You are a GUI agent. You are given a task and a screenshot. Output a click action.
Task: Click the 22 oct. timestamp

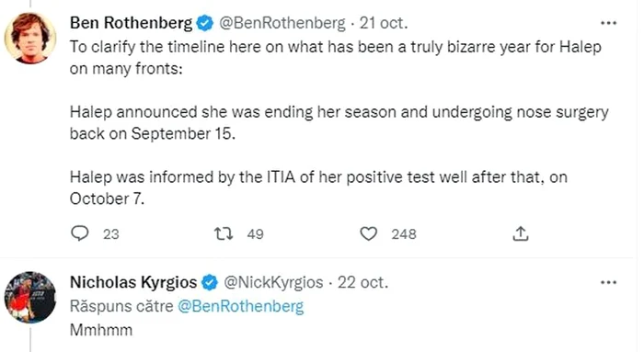(x=362, y=282)
